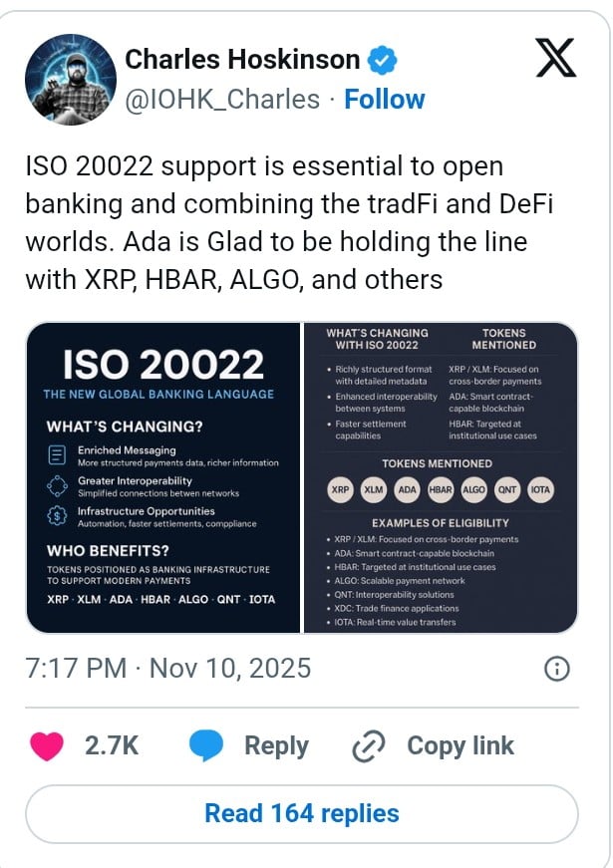
Task: Follow @IOHK_Charles via the Follow link
Action: 385,99
